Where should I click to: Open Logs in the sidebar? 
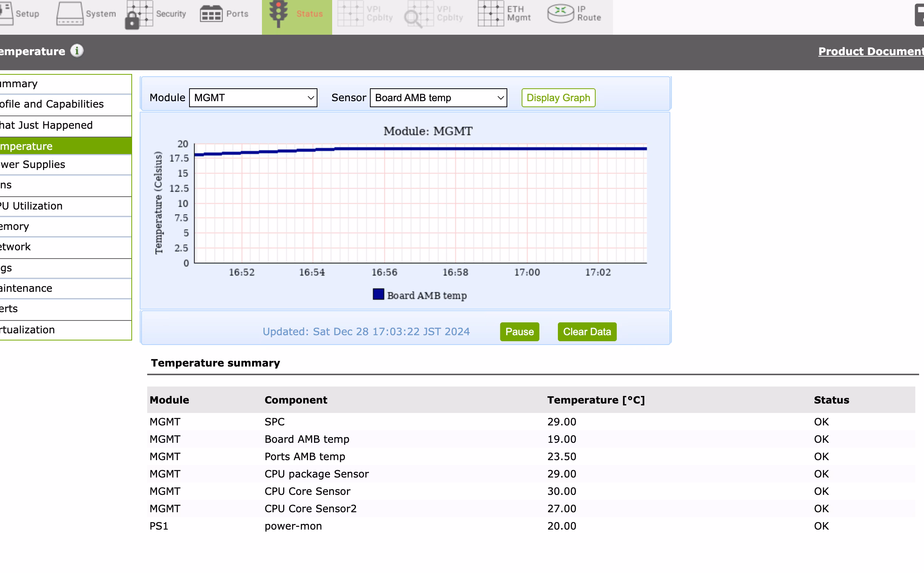pyautogui.click(x=66, y=268)
